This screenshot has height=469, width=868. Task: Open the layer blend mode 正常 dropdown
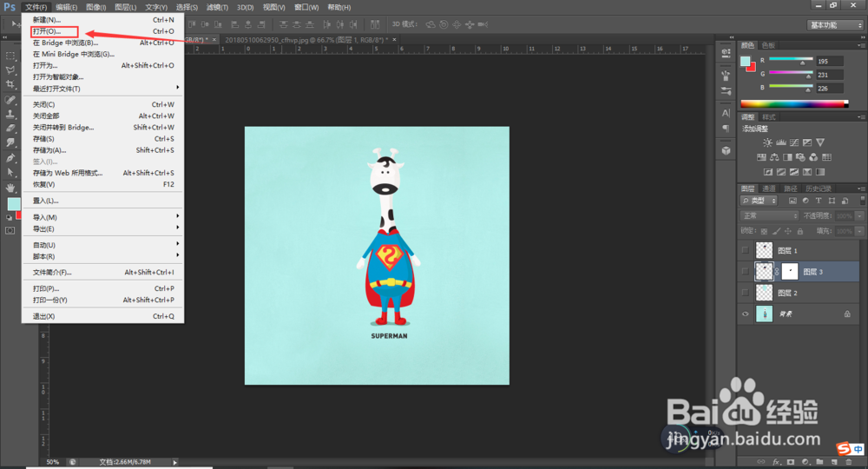pyautogui.click(x=769, y=216)
